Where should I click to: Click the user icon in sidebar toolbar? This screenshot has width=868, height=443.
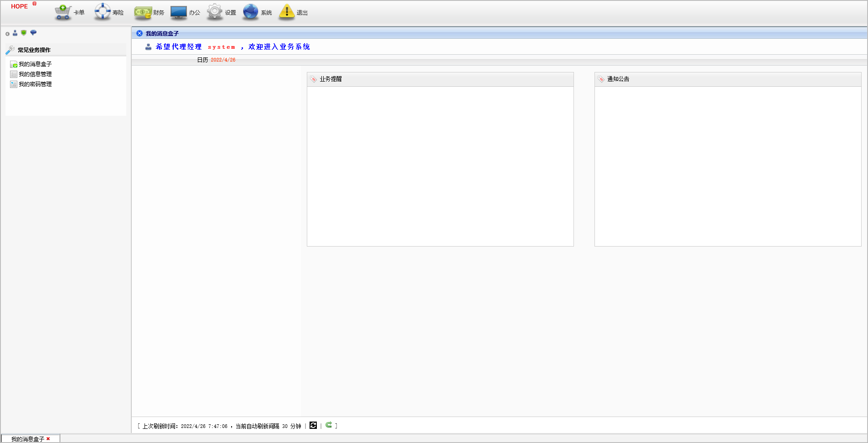point(15,33)
